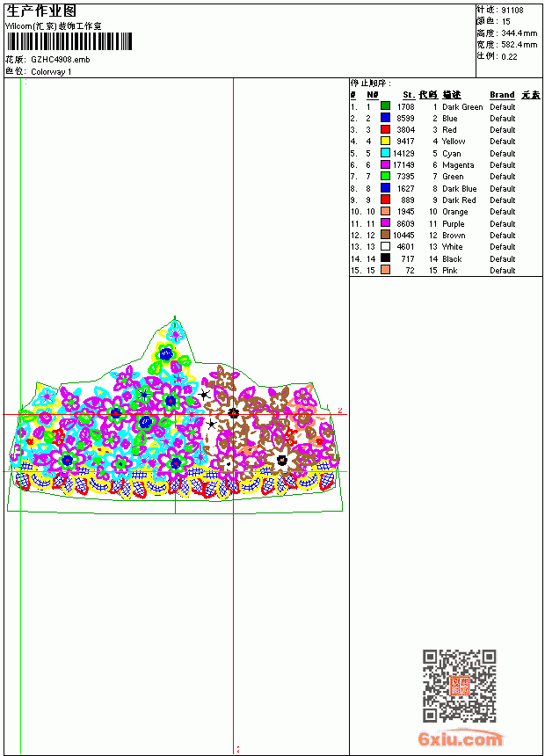The height and width of the screenshot is (756, 545).
Task: Click 'Default' brand in the Dark Red row
Action: click(503, 200)
